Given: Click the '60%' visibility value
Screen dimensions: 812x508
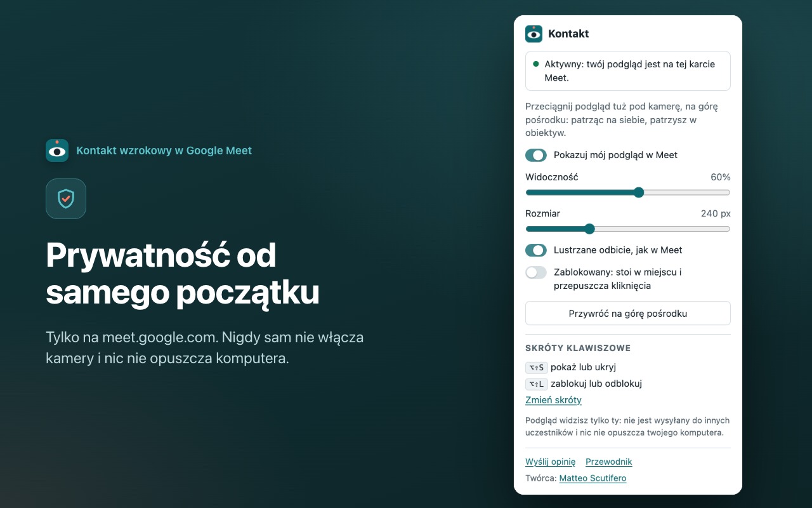Looking at the screenshot, I should coord(721,177).
